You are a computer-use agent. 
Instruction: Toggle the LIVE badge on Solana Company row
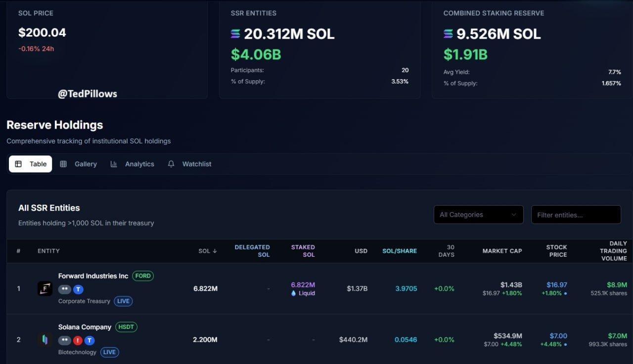(109, 352)
